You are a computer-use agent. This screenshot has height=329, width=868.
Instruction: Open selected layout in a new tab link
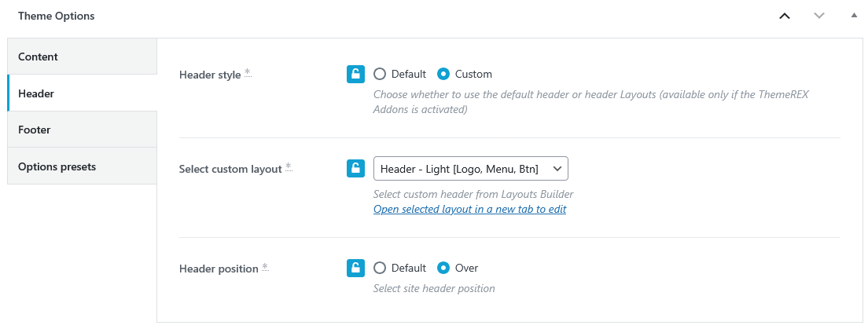[x=469, y=210]
